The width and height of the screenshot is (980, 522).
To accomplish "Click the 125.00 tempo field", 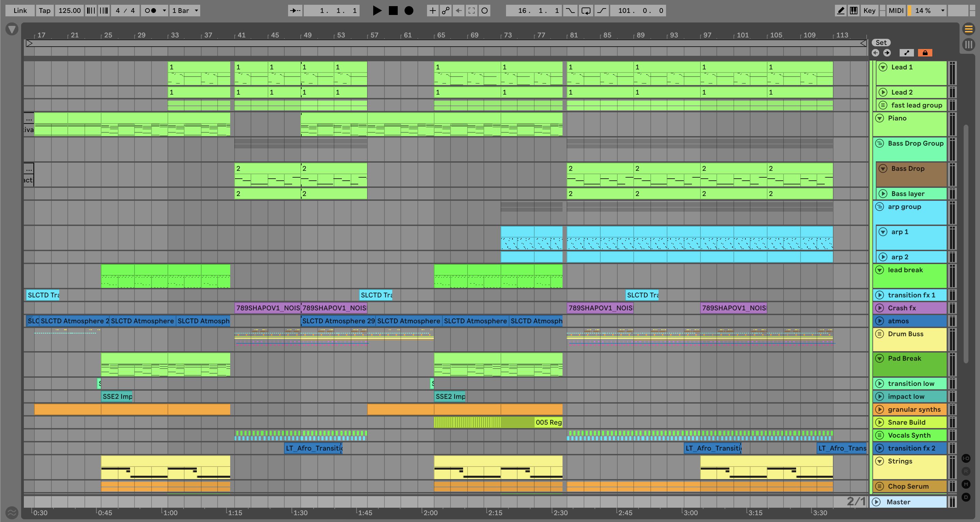I will (69, 11).
